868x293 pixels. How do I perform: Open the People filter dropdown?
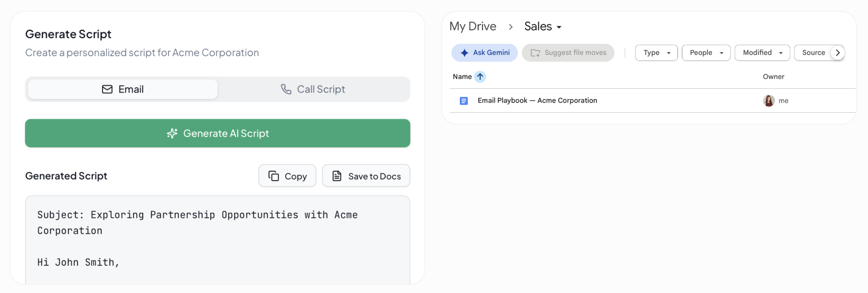pos(706,53)
